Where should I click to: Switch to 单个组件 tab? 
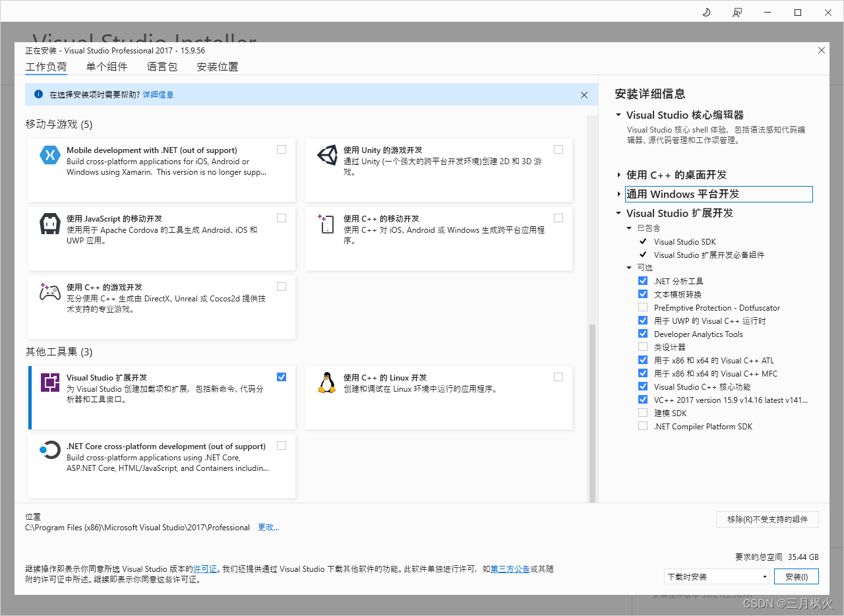pyautogui.click(x=107, y=67)
